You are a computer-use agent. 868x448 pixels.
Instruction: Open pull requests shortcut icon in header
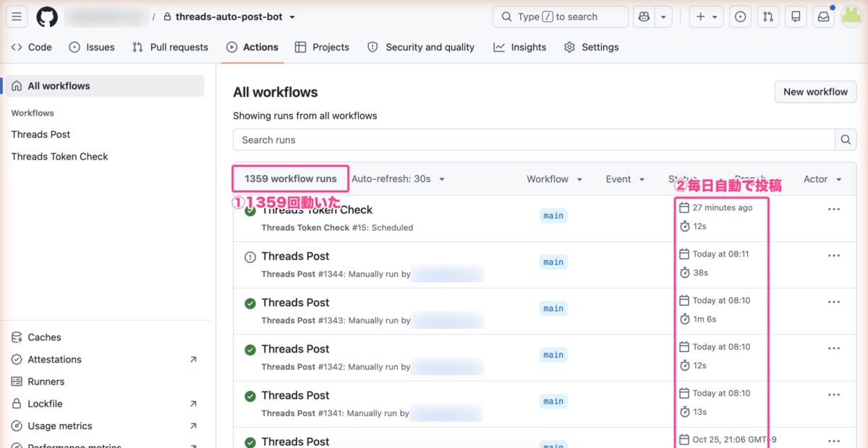pos(768,17)
